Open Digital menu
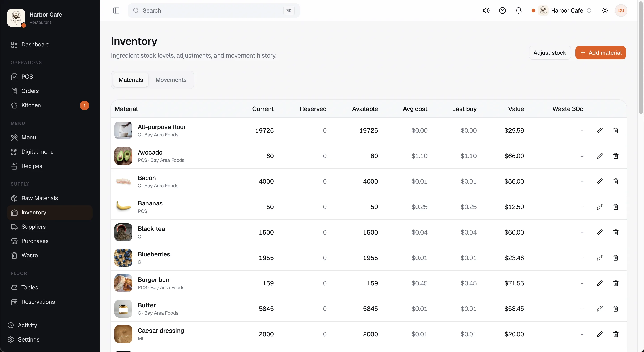The image size is (644, 352). pyautogui.click(x=50, y=152)
